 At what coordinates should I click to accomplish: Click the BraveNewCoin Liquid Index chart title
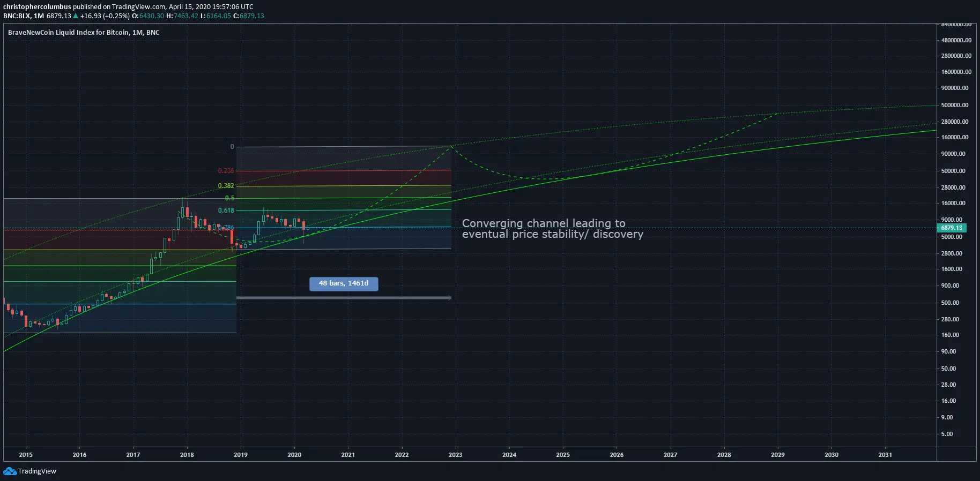pyautogui.click(x=84, y=33)
